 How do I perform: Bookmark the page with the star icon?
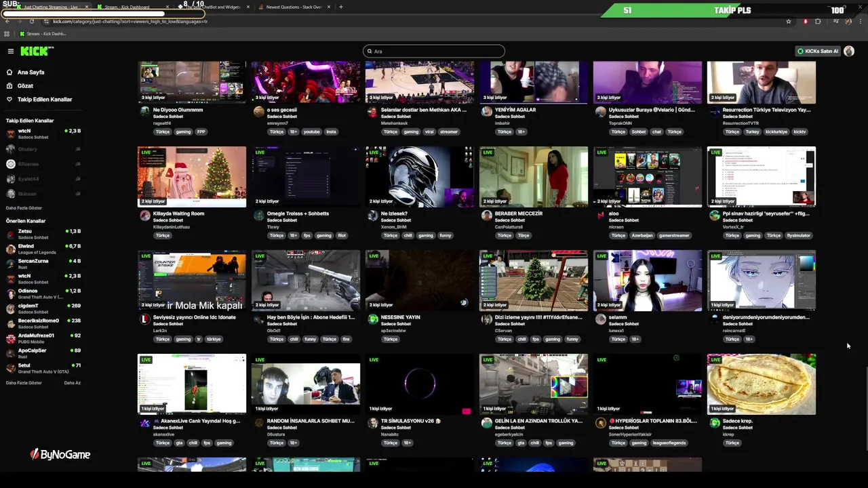coord(789,21)
